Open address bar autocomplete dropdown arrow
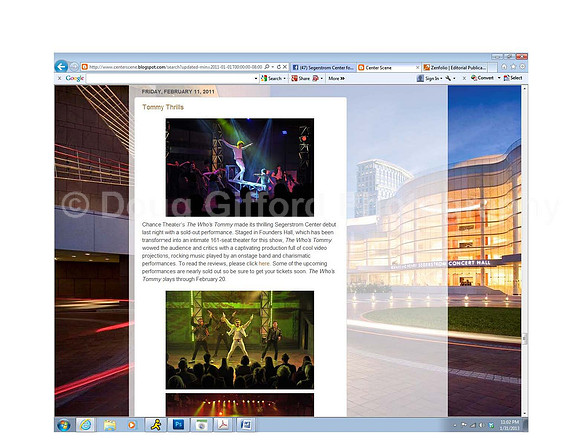The height and width of the screenshot is (448, 580). pos(273,67)
